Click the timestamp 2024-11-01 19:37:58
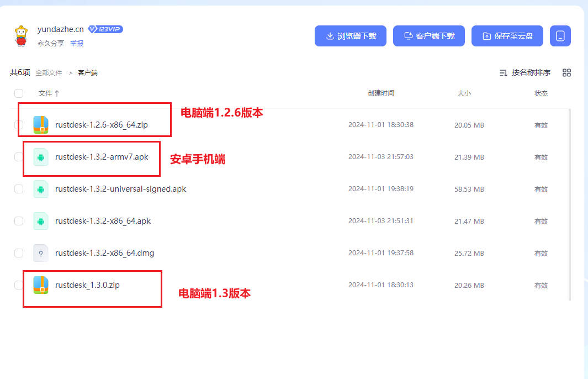 pos(380,253)
